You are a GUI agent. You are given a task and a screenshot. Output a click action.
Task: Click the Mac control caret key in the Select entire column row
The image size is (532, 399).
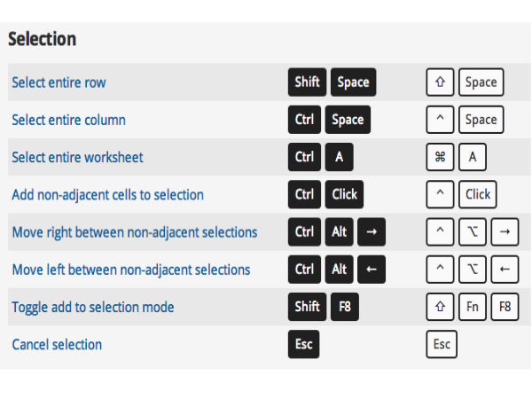click(440, 120)
